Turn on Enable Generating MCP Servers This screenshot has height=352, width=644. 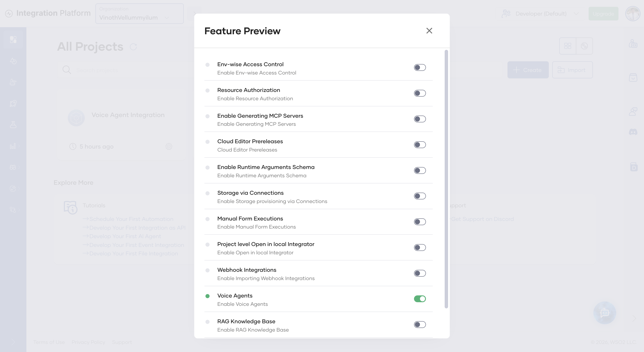[x=420, y=119]
